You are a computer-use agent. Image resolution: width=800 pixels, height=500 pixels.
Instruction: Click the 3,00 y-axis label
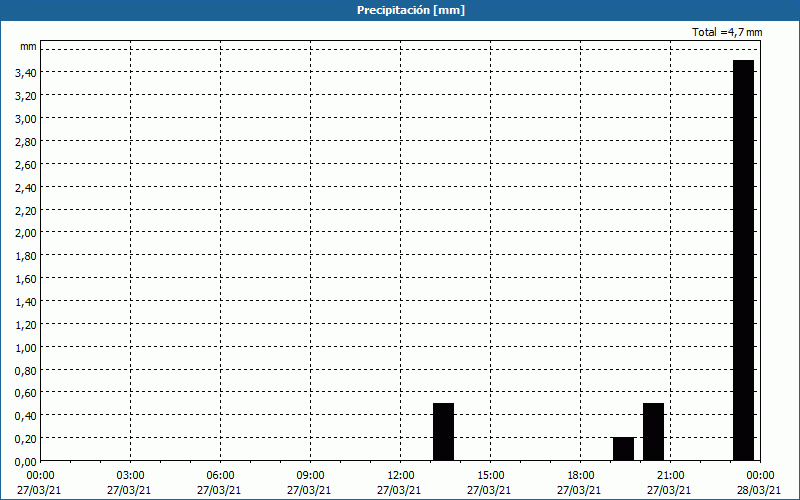[x=26, y=119]
